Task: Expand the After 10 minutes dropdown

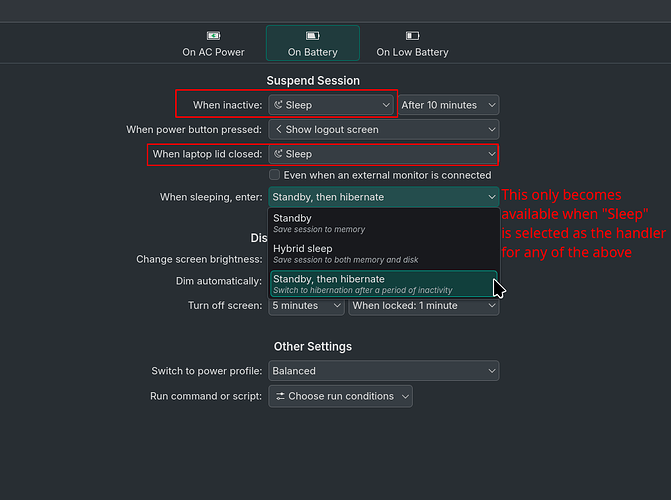Action: pyautogui.click(x=448, y=105)
